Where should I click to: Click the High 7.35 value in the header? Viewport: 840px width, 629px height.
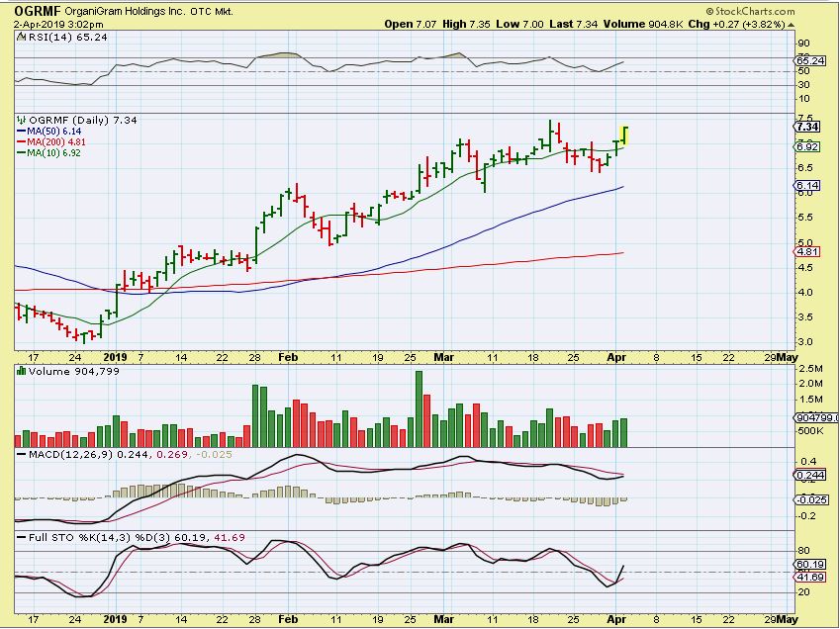pyautogui.click(x=466, y=24)
